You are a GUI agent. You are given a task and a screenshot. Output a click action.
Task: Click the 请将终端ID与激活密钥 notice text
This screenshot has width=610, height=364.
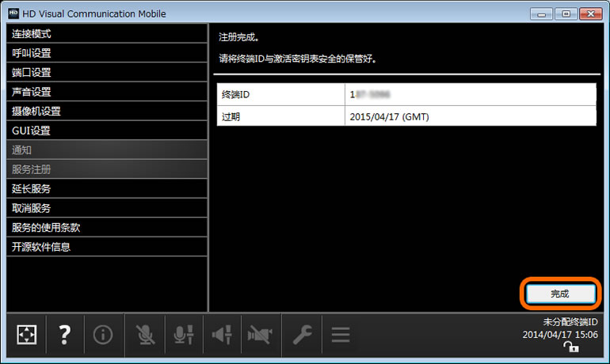click(297, 59)
